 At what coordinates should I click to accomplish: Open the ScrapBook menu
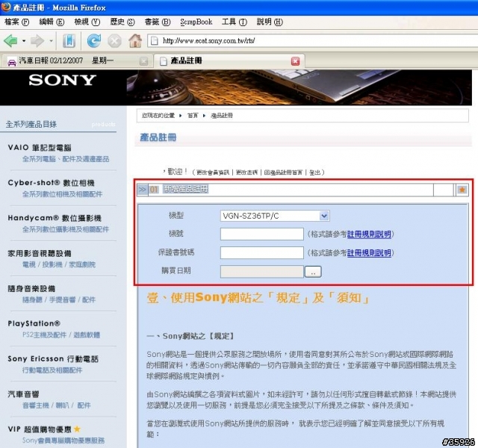click(x=196, y=22)
